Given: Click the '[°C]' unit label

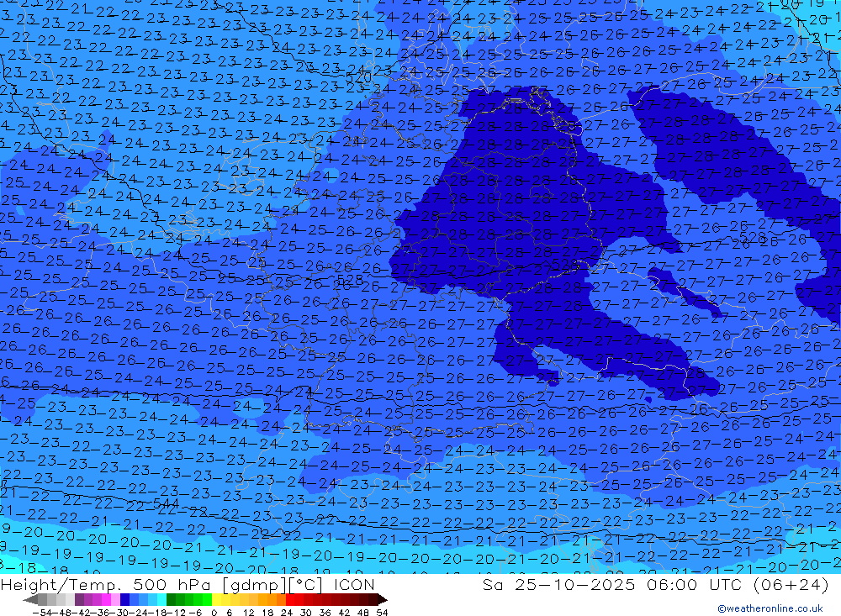Looking at the screenshot, I should 306,584.
